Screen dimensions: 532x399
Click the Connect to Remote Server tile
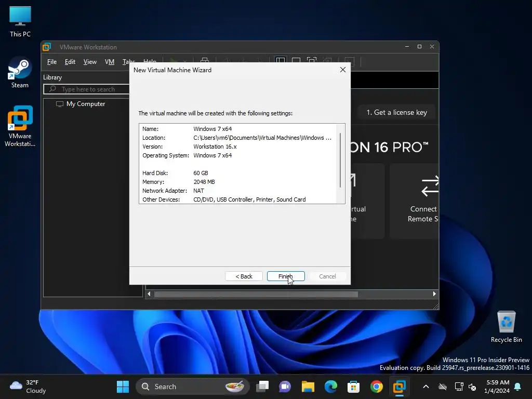click(414, 201)
